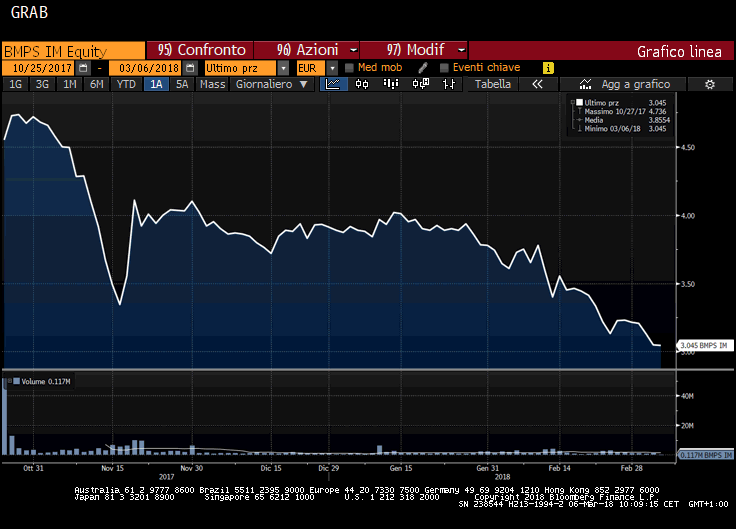Image resolution: width=736 pixels, height=529 pixels.
Task: Open the end date calendar picker
Action: tap(190, 68)
